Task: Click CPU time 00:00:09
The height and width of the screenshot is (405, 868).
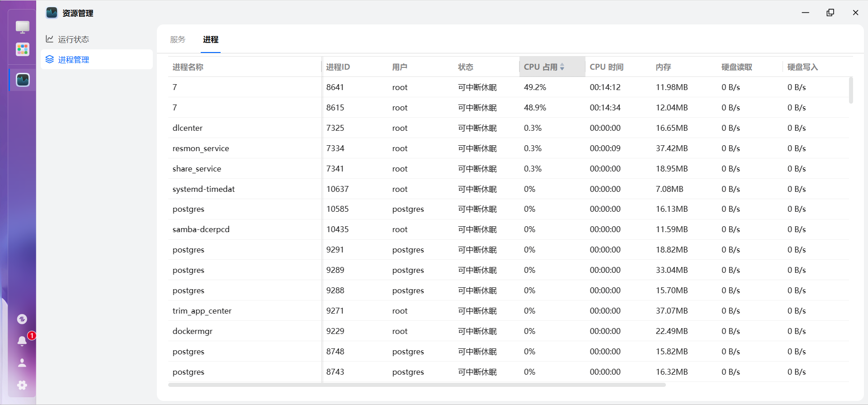Action: click(x=605, y=148)
